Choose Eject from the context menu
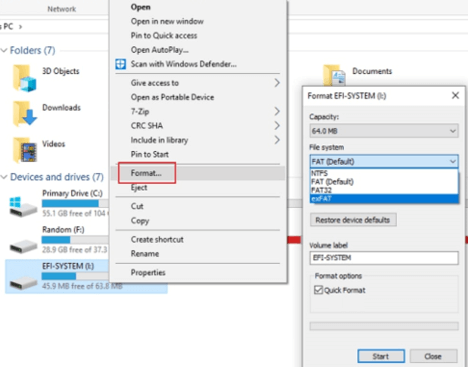The width and height of the screenshot is (468, 367). pos(139,188)
